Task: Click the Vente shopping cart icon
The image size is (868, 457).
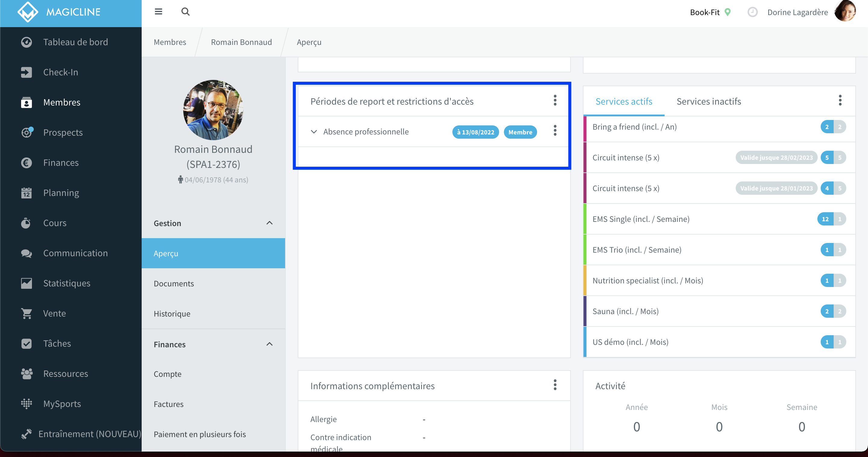Action: (26, 314)
